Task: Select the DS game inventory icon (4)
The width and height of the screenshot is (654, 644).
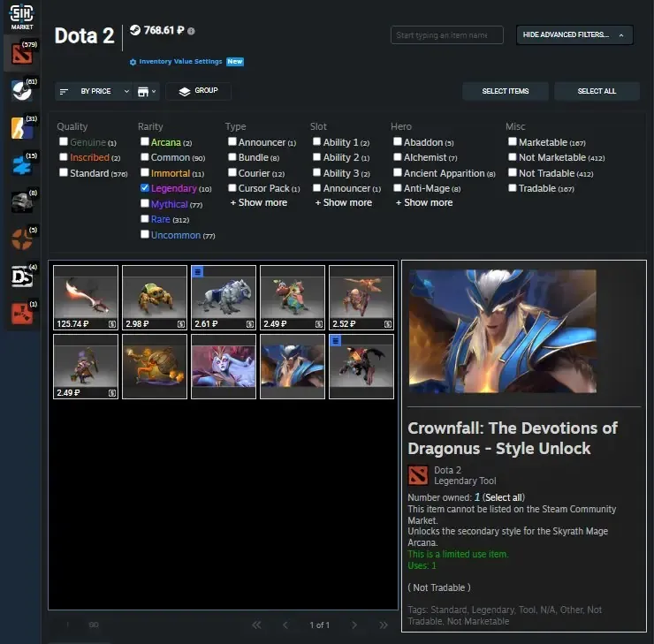Action: pyautogui.click(x=22, y=277)
